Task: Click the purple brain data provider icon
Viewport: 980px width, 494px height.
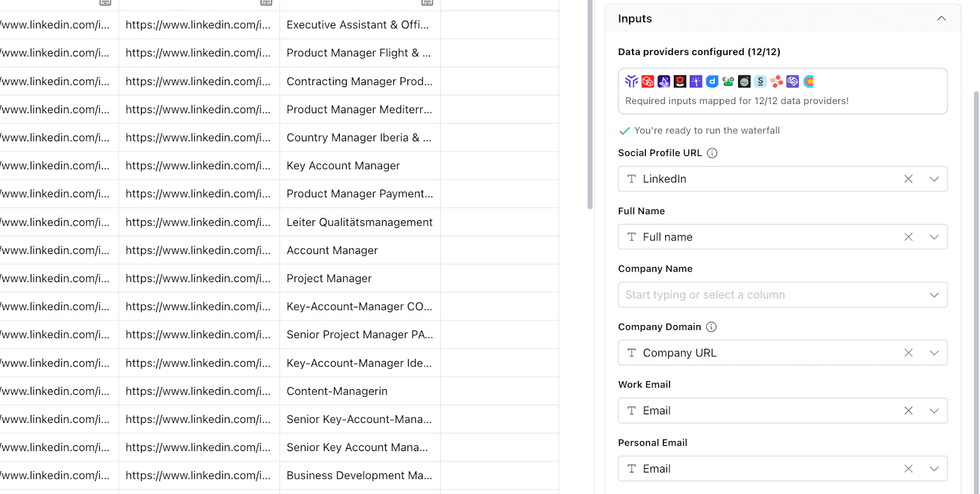Action: (793, 81)
